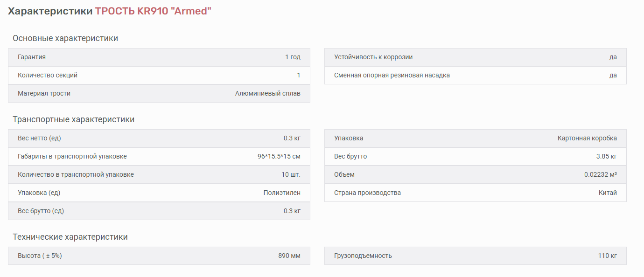
Task: Click the Полиэтилен packaging value
Action: tap(282, 193)
